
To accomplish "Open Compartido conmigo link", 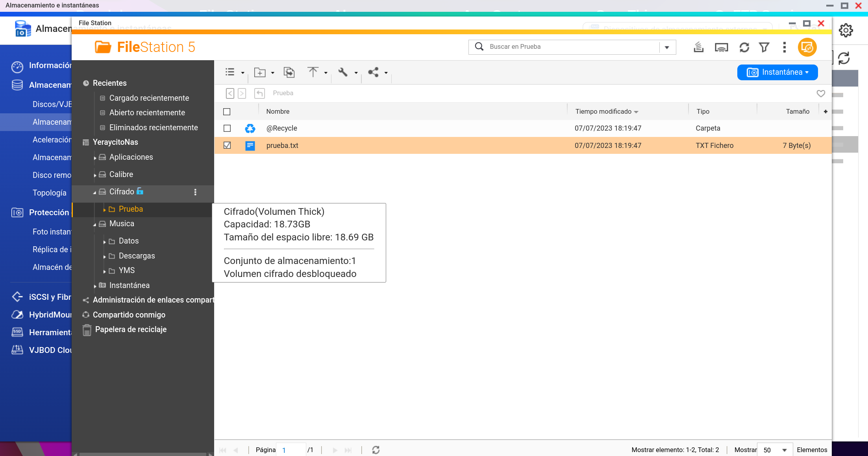I will (x=129, y=315).
